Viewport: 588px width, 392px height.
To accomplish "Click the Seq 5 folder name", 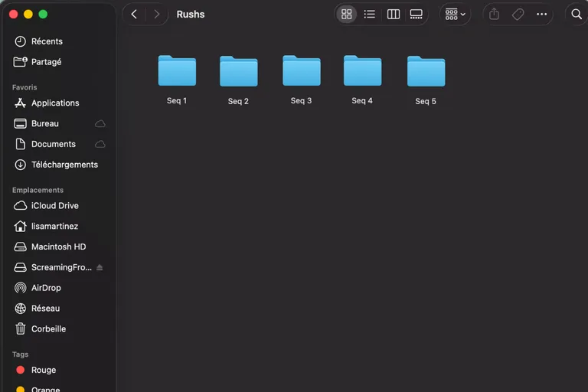I will pos(426,101).
